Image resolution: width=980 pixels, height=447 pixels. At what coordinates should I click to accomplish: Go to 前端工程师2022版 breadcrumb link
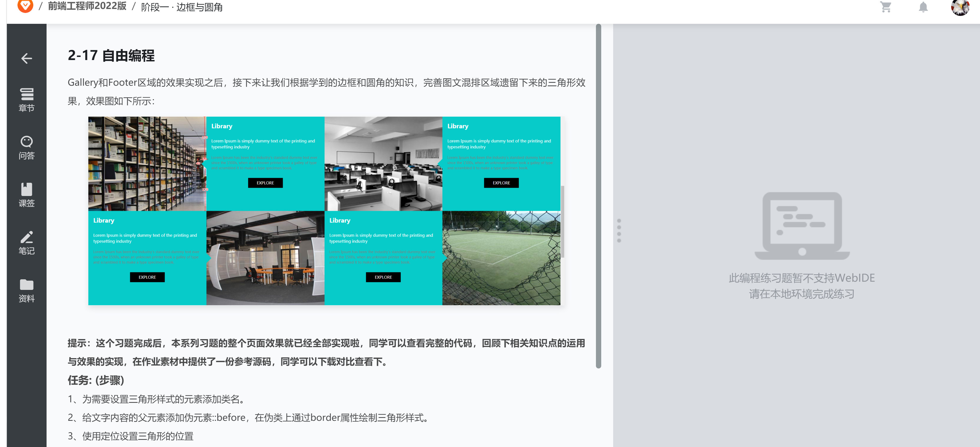click(87, 6)
